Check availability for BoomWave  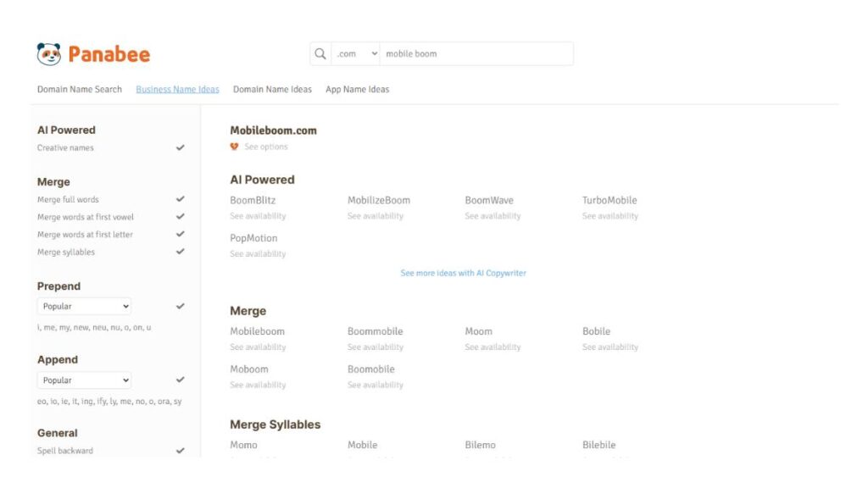click(x=492, y=216)
